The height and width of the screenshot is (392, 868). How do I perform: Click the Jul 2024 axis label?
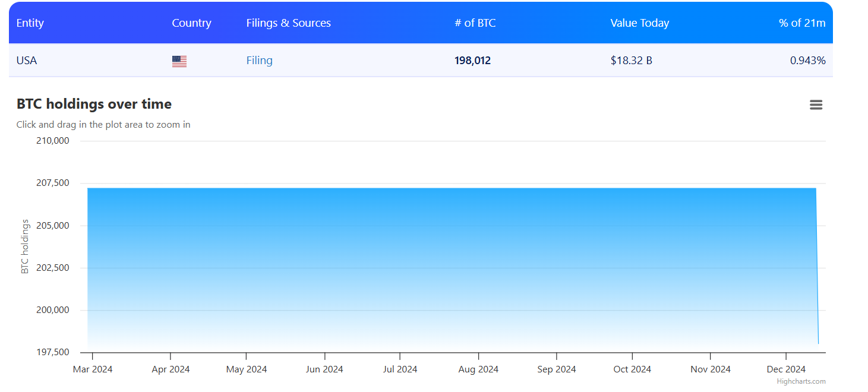pos(400,369)
